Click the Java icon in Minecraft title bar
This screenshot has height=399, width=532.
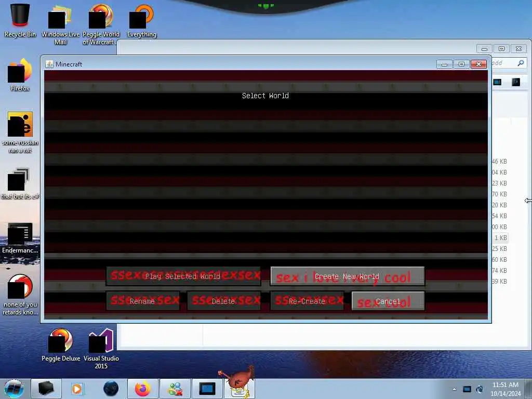tap(49, 64)
